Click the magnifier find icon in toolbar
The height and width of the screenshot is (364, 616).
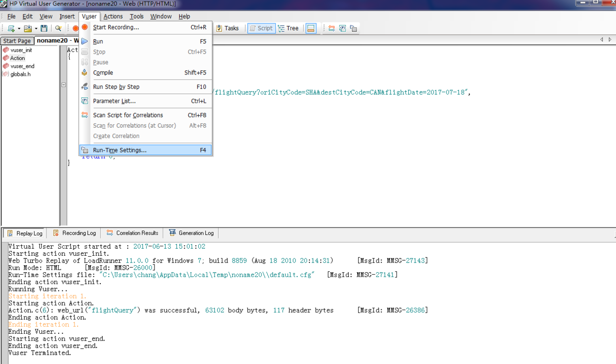coord(58,28)
